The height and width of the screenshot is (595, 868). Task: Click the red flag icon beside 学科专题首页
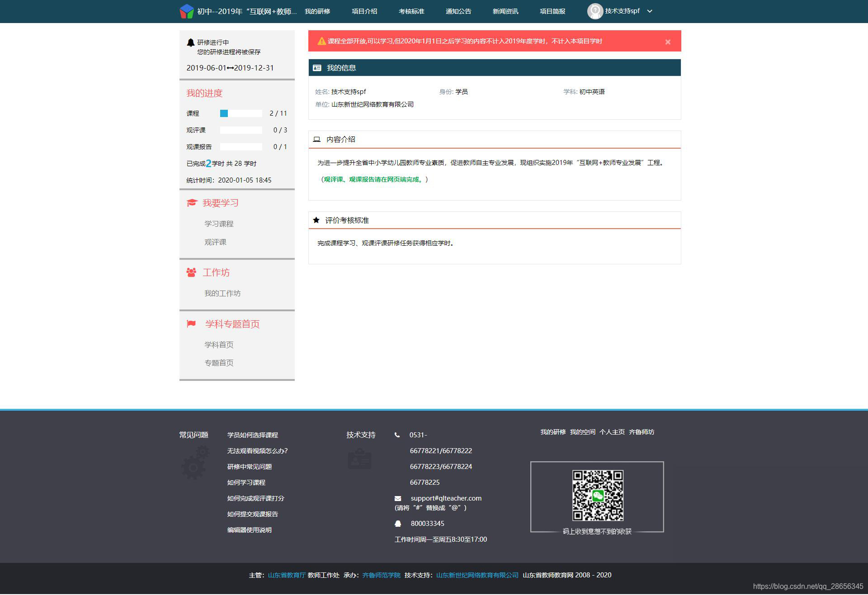pyautogui.click(x=191, y=323)
